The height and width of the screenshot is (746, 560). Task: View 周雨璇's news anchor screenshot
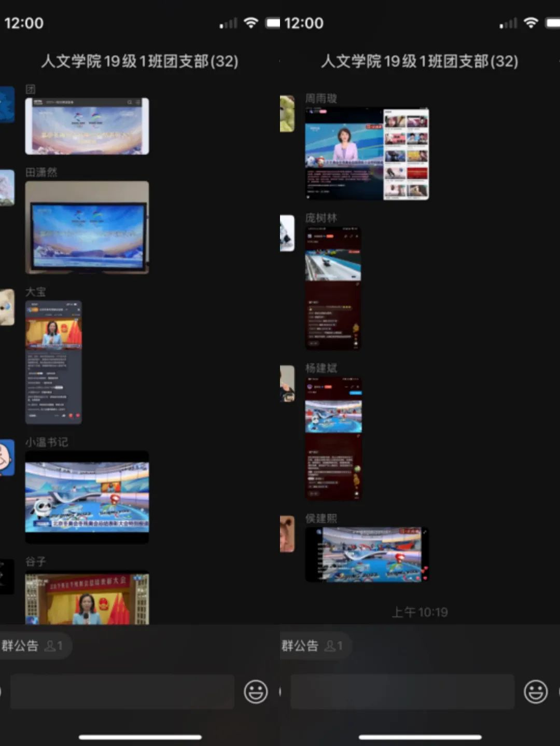367,154
